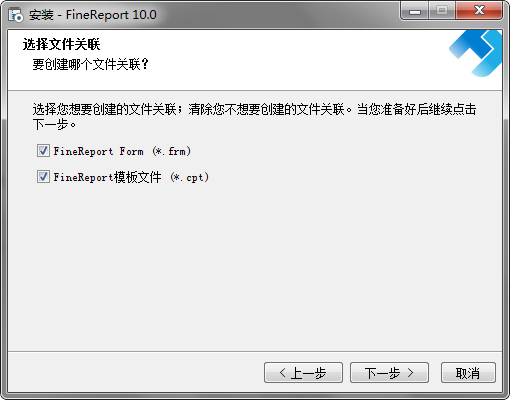Screen dimensions: 510x400
Task: Go back with the 上一步 button
Action: tap(303, 373)
